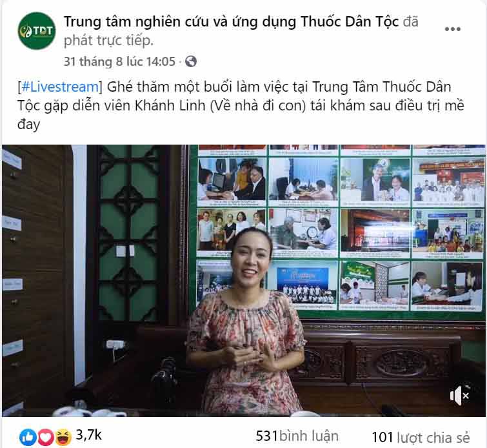The height and width of the screenshot is (448, 487).
Task: Click the #Livestream hashtag link
Action: point(60,87)
